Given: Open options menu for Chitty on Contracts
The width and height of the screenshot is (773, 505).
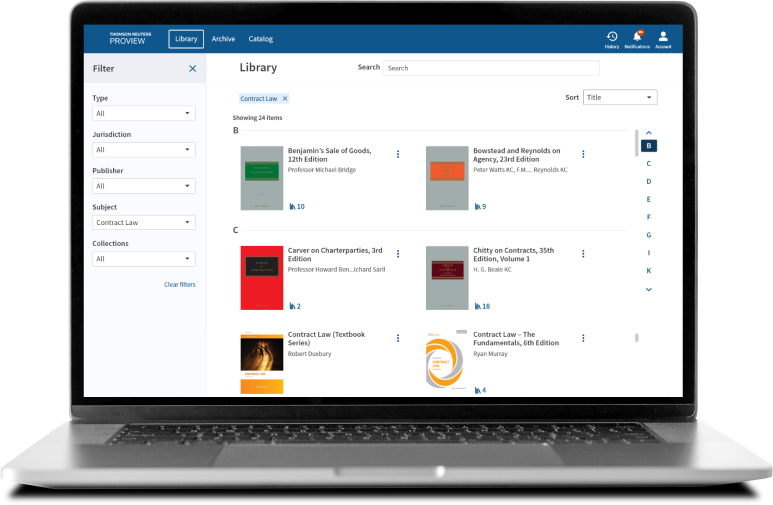Looking at the screenshot, I should pos(583,254).
